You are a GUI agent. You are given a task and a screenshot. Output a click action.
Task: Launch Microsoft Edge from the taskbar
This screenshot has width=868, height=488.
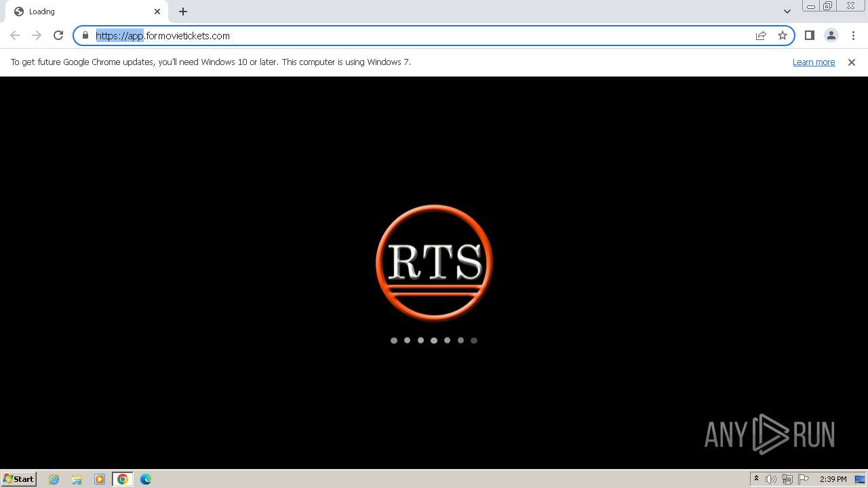coord(146,479)
